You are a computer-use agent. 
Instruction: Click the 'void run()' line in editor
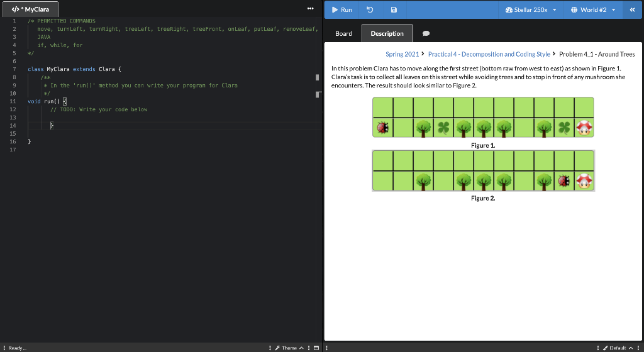click(47, 101)
